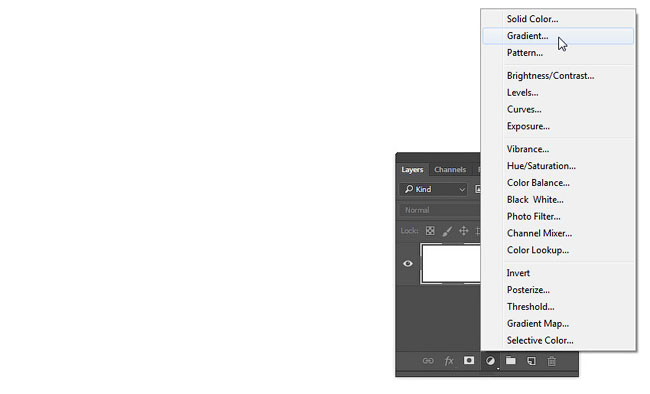650x394 pixels.
Task: Open the Normal blend mode dropdown
Action: [x=440, y=210]
